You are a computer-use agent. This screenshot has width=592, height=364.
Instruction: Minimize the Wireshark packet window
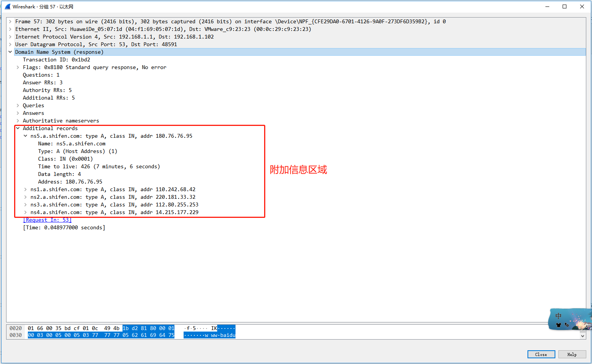click(x=547, y=6)
